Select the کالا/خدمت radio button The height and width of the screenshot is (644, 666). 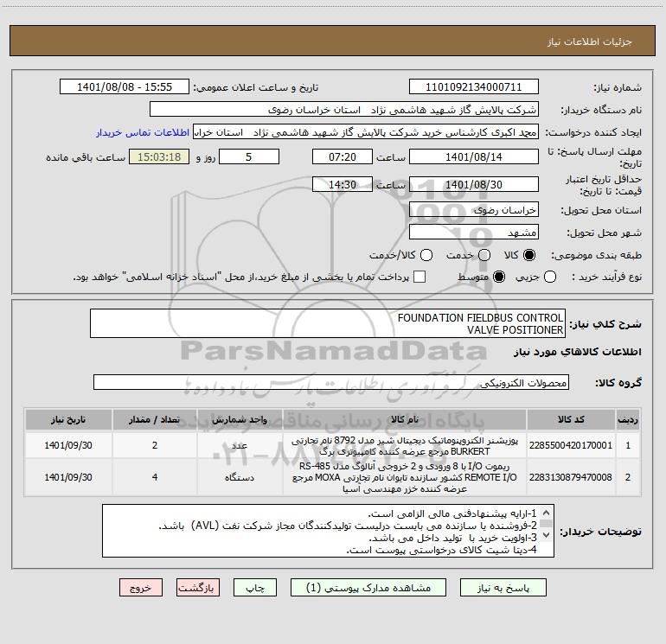(x=426, y=255)
